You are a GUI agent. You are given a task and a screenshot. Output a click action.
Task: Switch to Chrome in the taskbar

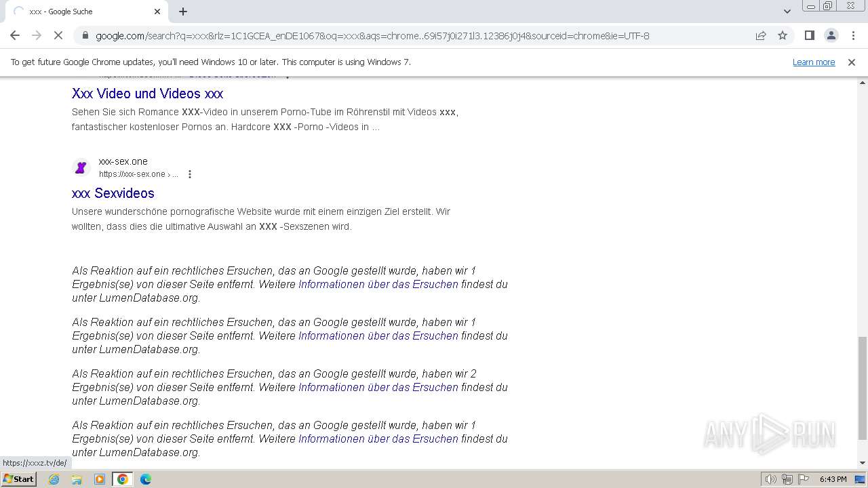pyautogui.click(x=123, y=479)
